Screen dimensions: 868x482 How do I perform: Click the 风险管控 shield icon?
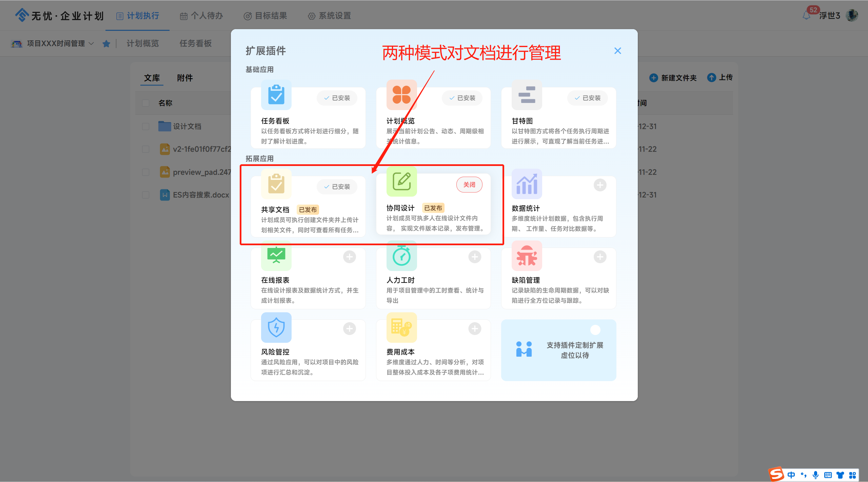click(276, 328)
